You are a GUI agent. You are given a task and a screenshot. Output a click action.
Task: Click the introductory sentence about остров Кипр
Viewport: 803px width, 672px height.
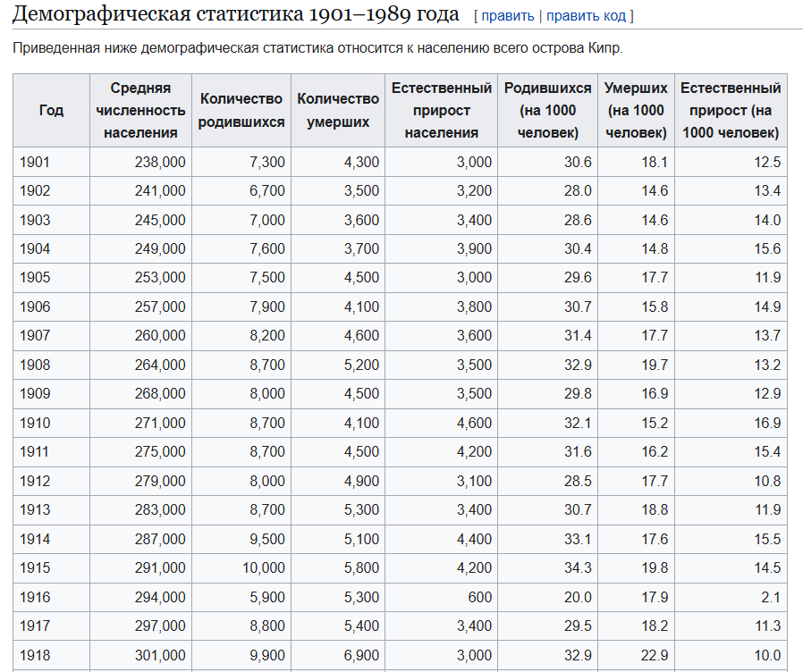pyautogui.click(x=317, y=48)
